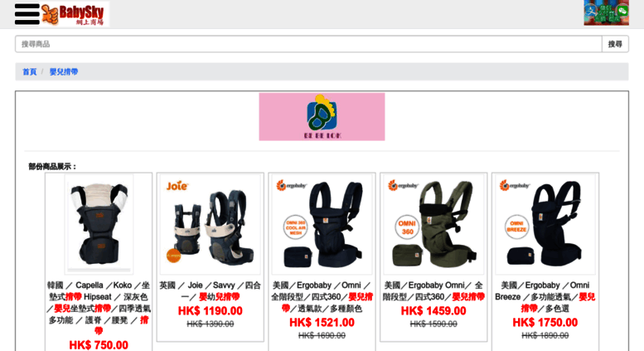Open Capella Koko Hipseat title text
Viewport: 644px width, 351px height.
tap(99, 308)
